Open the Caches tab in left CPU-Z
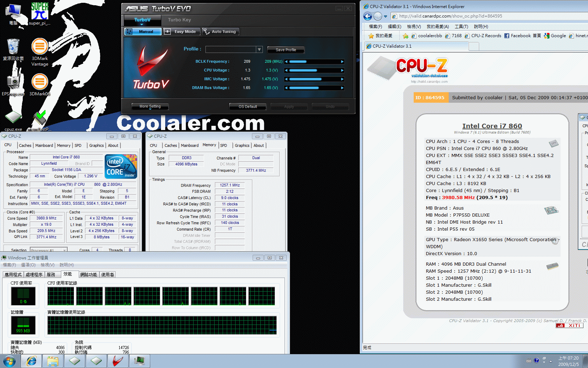 25,145
